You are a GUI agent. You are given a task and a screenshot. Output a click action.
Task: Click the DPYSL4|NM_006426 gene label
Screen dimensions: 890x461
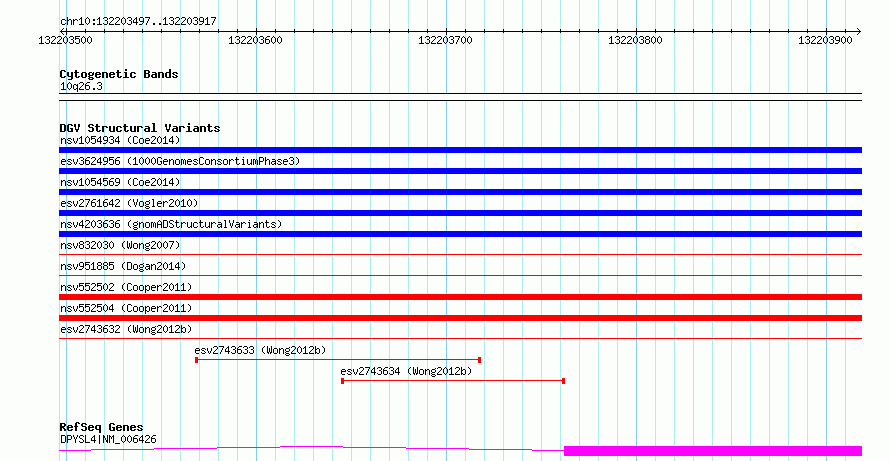pyautogui.click(x=108, y=439)
